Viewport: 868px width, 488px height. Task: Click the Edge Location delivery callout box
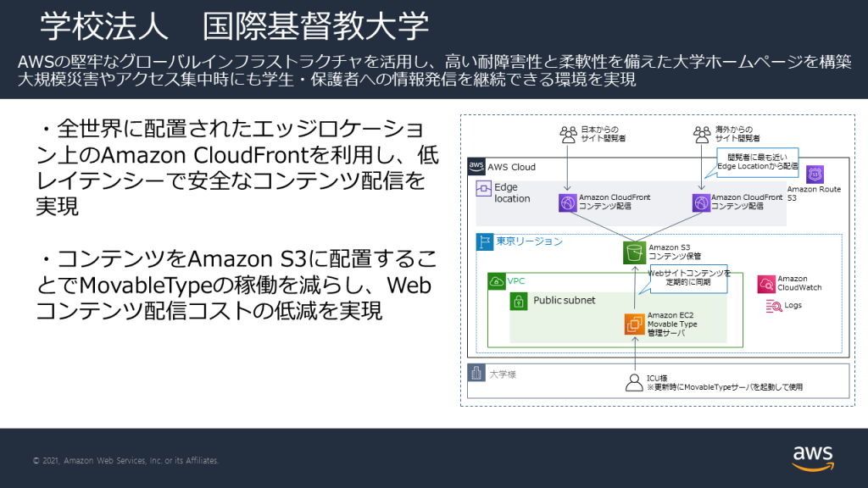coord(758,162)
